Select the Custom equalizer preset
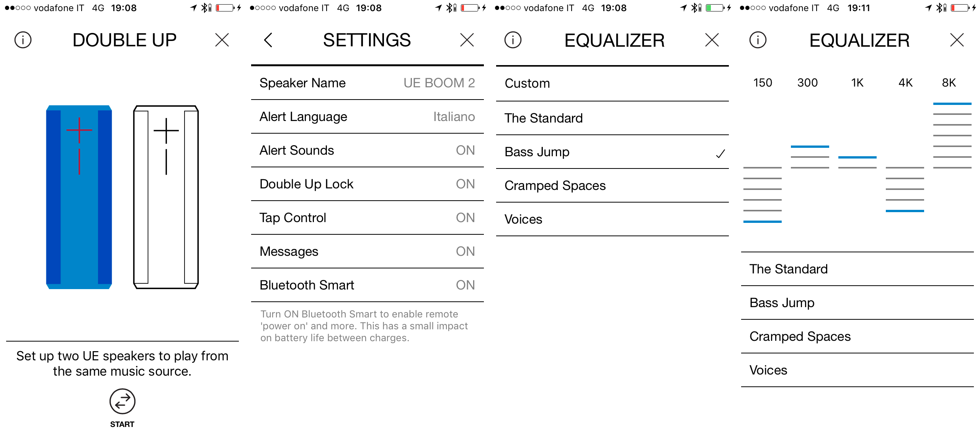Viewport: 980px width, 435px height. coord(612,83)
